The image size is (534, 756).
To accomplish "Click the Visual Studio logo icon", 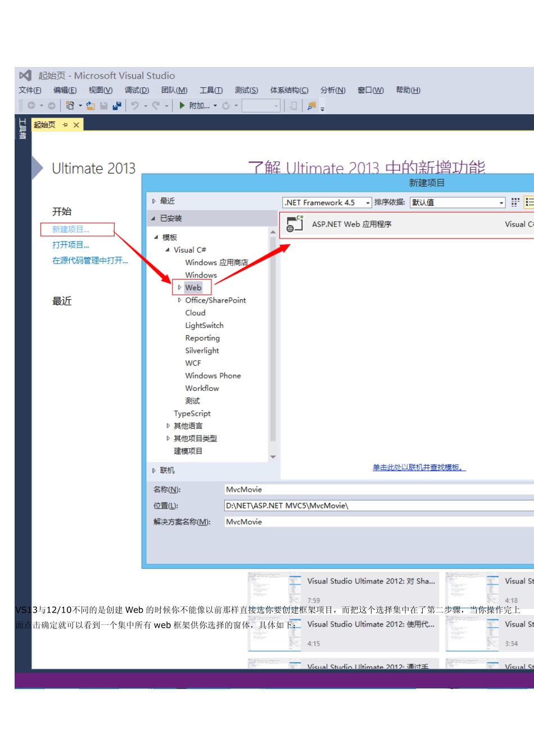I will click(x=25, y=75).
